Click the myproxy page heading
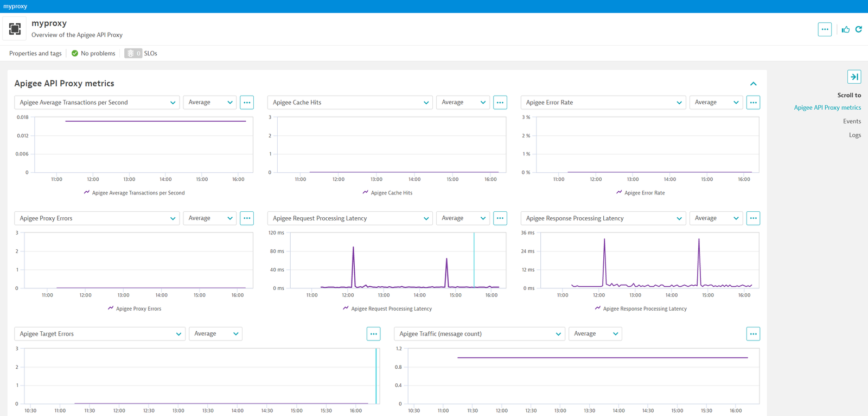The image size is (868, 416). (x=49, y=23)
